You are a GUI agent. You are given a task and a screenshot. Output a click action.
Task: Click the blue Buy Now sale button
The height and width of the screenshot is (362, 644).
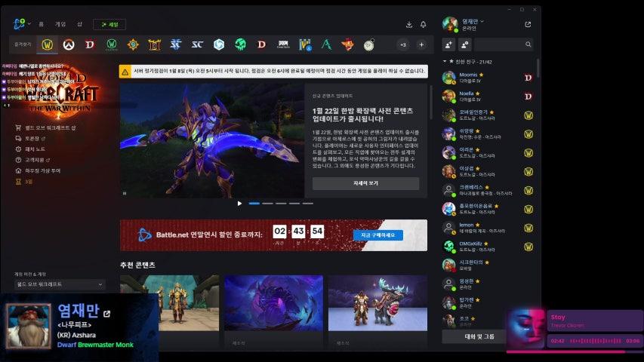[377, 235]
